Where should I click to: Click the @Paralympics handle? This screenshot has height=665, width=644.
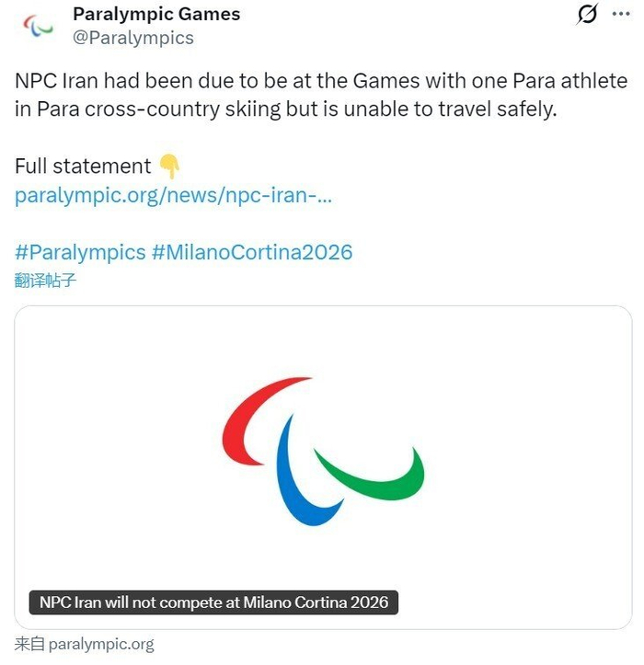coord(133,38)
